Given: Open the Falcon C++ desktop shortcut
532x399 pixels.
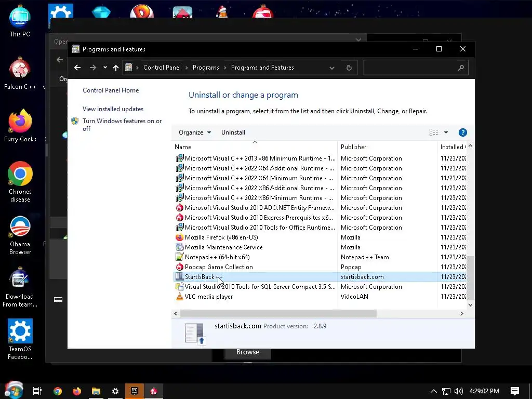Looking at the screenshot, I should point(20,74).
